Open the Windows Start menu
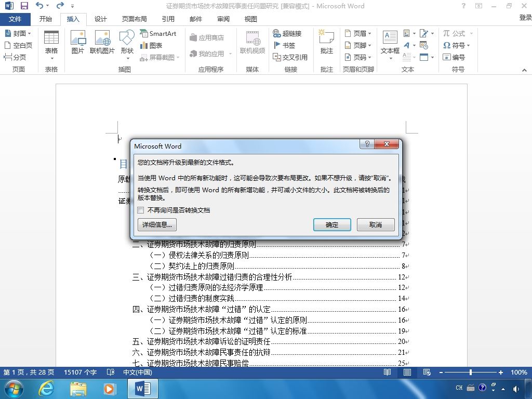 tap(13, 389)
